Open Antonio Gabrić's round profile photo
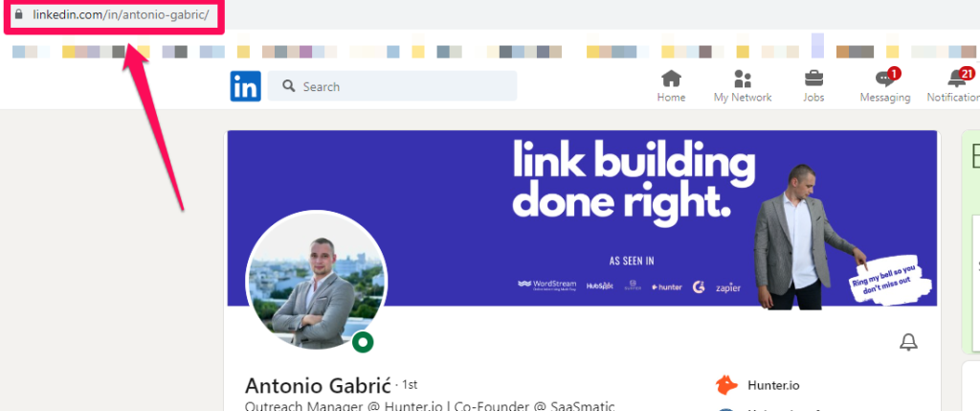Screen dimensions: 980x411 (x=316, y=281)
